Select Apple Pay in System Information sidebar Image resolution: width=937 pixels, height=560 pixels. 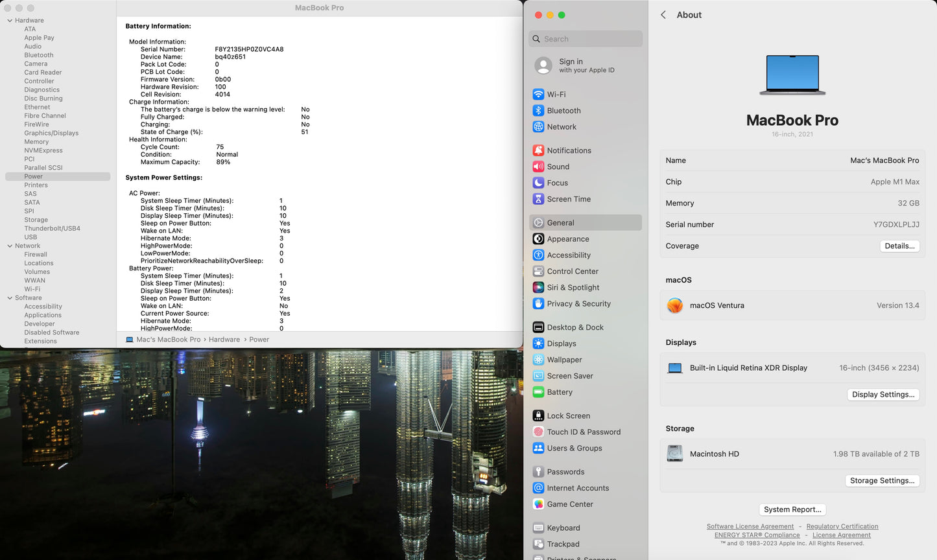pos(40,38)
